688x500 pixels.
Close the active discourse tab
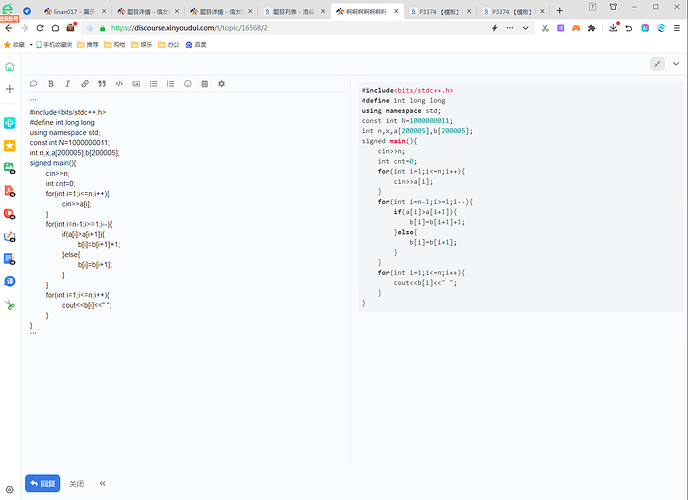396,11
